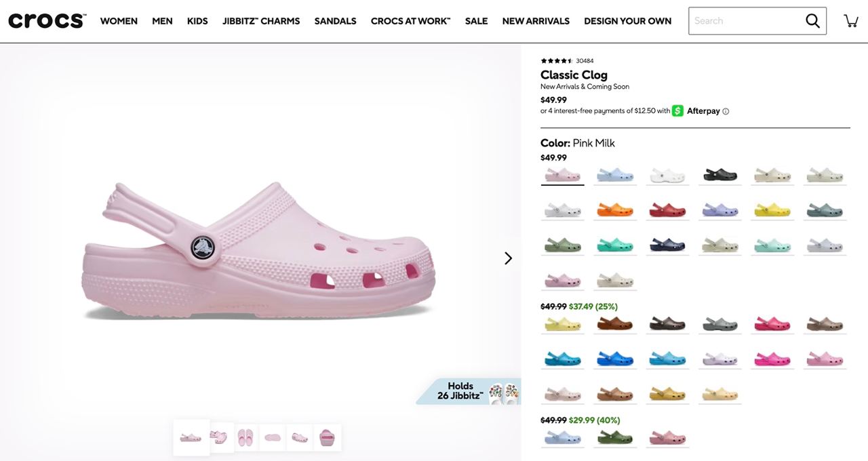The width and height of the screenshot is (868, 461).
Task: View the pair-from-above thumbnail image
Action: (x=247, y=438)
